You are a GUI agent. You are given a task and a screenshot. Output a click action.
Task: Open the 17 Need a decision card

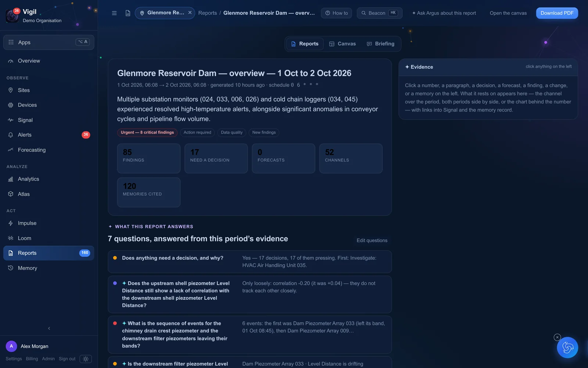[x=216, y=158]
